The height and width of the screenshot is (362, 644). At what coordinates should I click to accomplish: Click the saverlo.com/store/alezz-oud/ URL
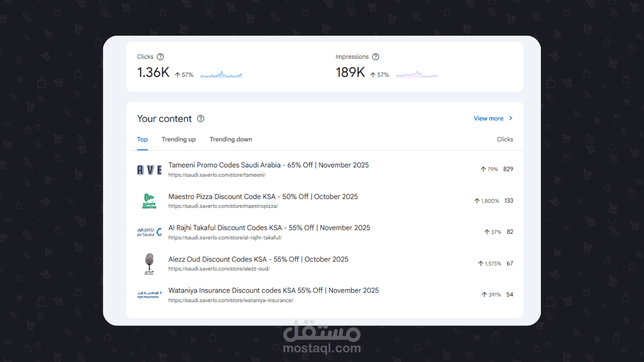[x=219, y=269]
